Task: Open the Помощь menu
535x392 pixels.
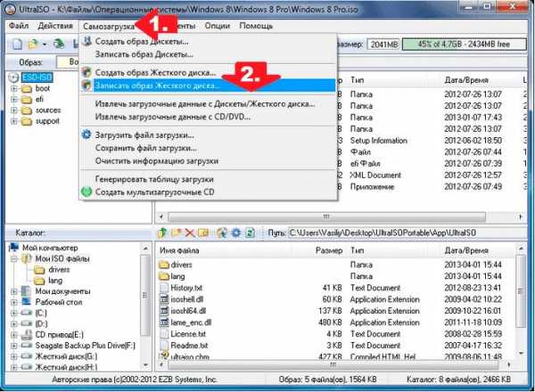Action: point(256,26)
